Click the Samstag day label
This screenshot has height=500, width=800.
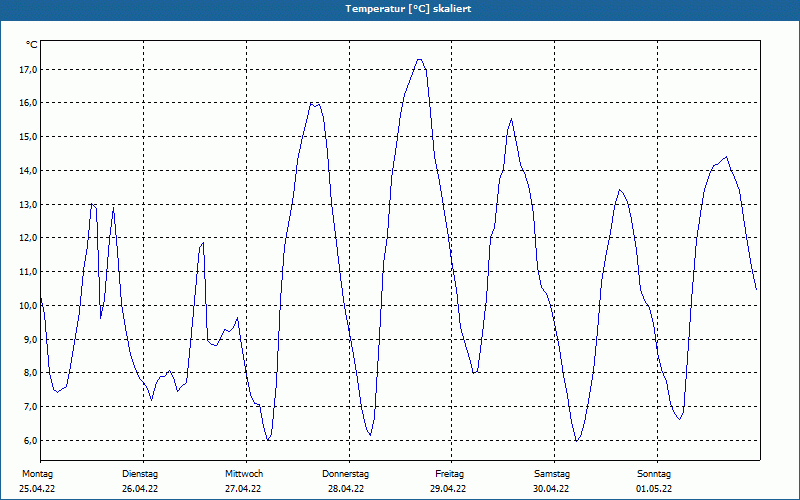(552, 474)
